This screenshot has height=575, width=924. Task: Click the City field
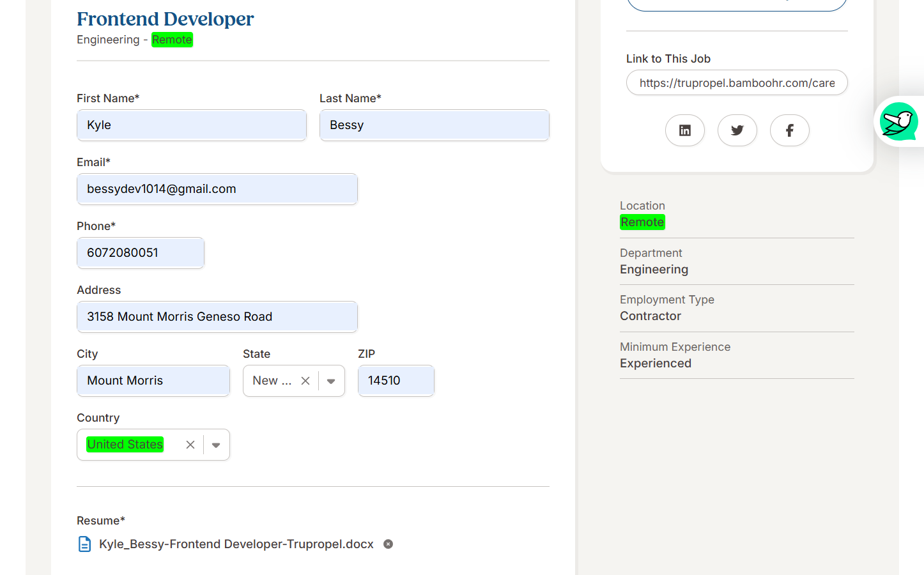coord(153,381)
